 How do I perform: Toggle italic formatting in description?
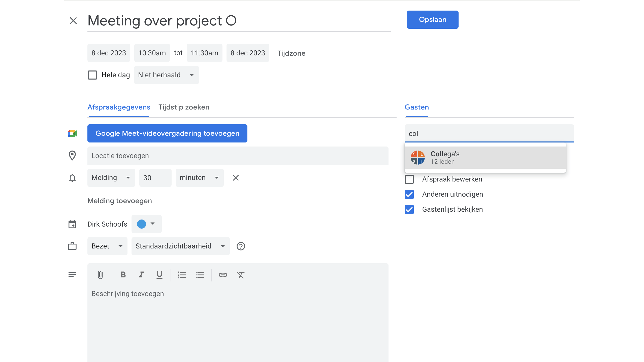tap(141, 275)
